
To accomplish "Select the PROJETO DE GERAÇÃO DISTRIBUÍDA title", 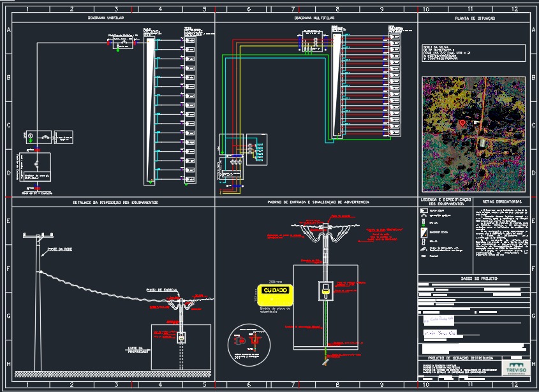I will pyautogui.click(x=461, y=358).
